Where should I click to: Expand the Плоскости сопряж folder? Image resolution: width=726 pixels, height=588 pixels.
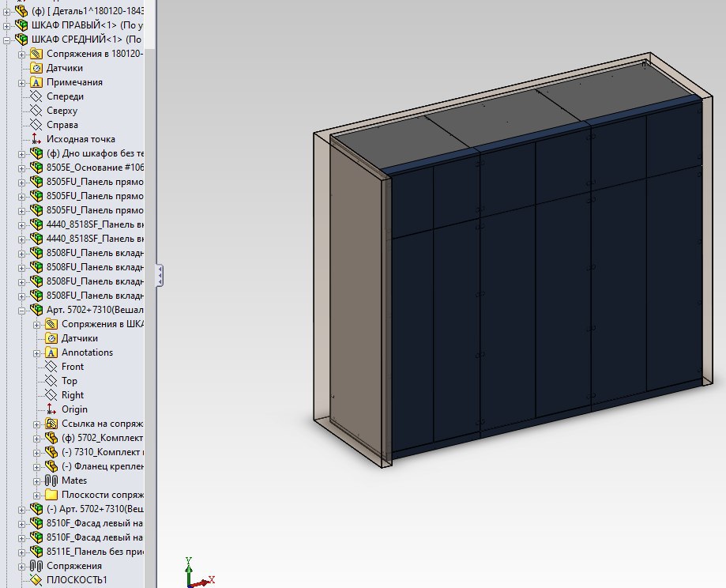click(36, 496)
